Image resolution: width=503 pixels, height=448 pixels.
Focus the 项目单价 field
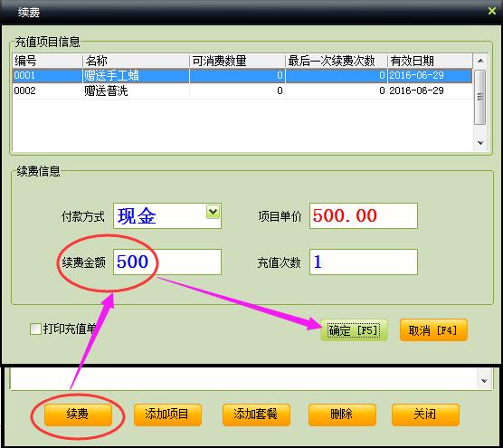(x=364, y=215)
